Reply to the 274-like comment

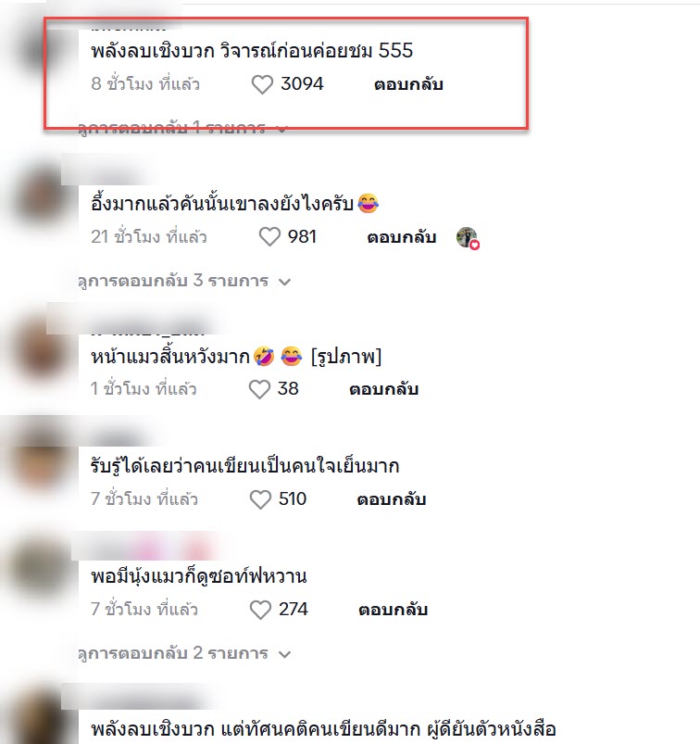tap(393, 610)
